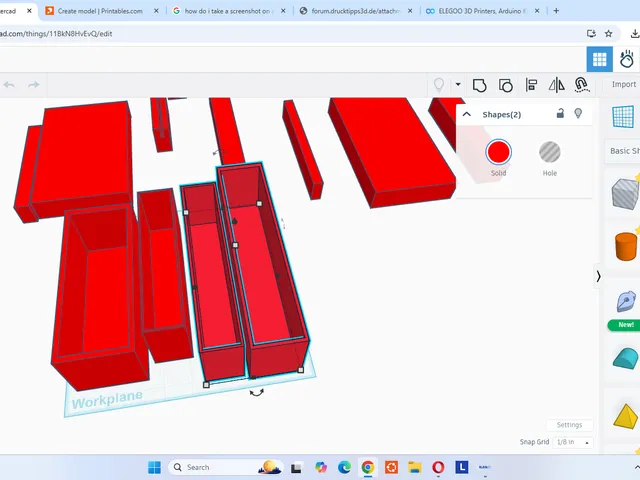Select the Workplane tool icon
Viewport: 640px width, 480px height.
pos(623,116)
